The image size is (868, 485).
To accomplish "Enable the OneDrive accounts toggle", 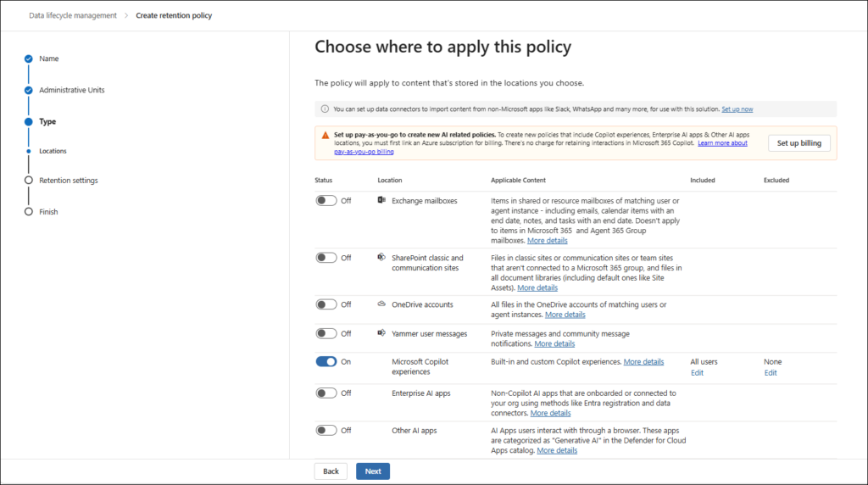I will [x=326, y=304].
